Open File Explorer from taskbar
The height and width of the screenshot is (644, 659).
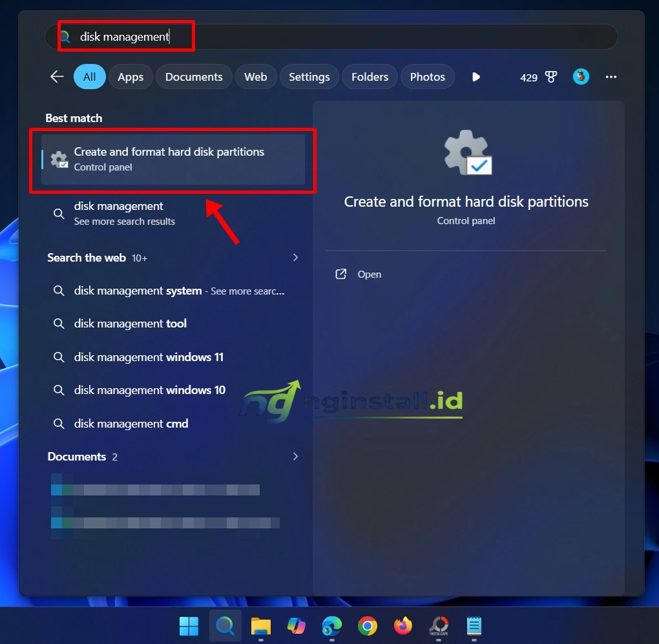pyautogui.click(x=261, y=626)
